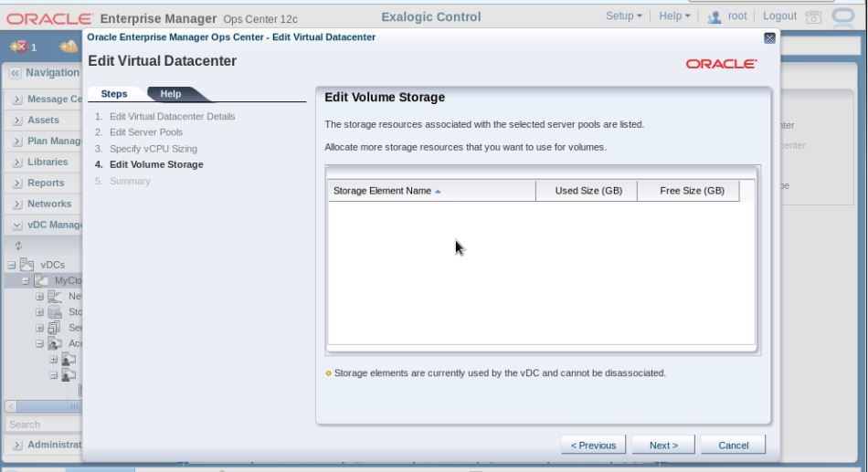Select the Steps tab
This screenshot has width=868, height=472.
pos(114,94)
